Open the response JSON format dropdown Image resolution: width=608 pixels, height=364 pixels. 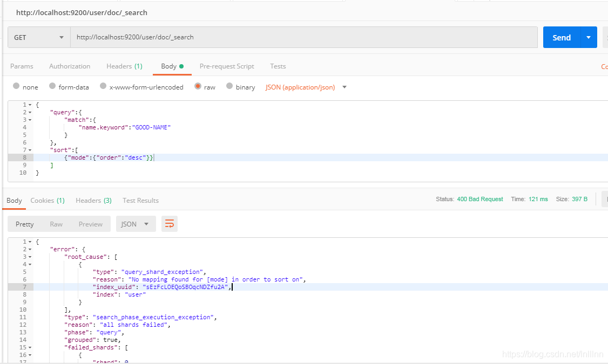[136, 224]
